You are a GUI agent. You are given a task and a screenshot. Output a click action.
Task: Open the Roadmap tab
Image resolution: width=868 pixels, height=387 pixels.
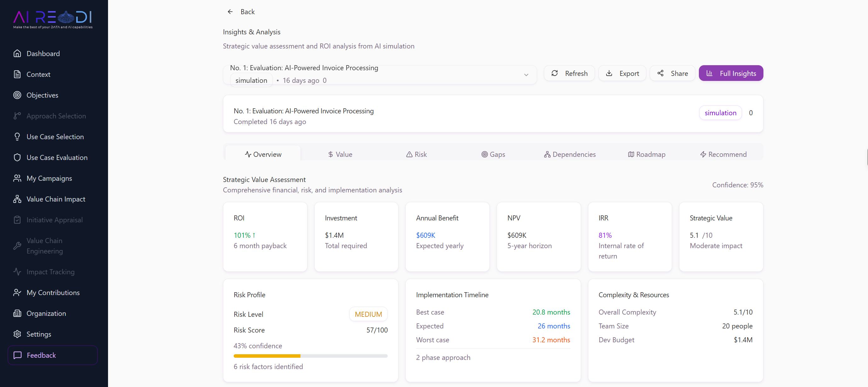647,154
